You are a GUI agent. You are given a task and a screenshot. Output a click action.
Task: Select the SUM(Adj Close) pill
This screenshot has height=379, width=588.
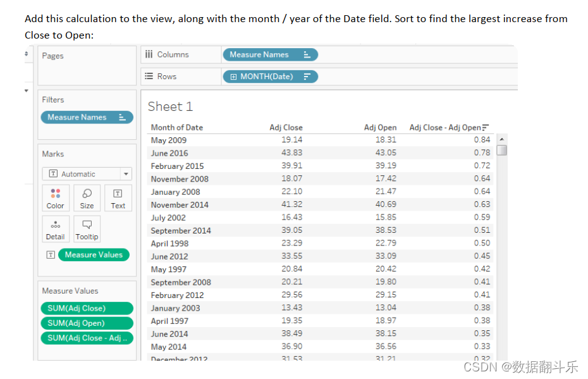click(87, 308)
